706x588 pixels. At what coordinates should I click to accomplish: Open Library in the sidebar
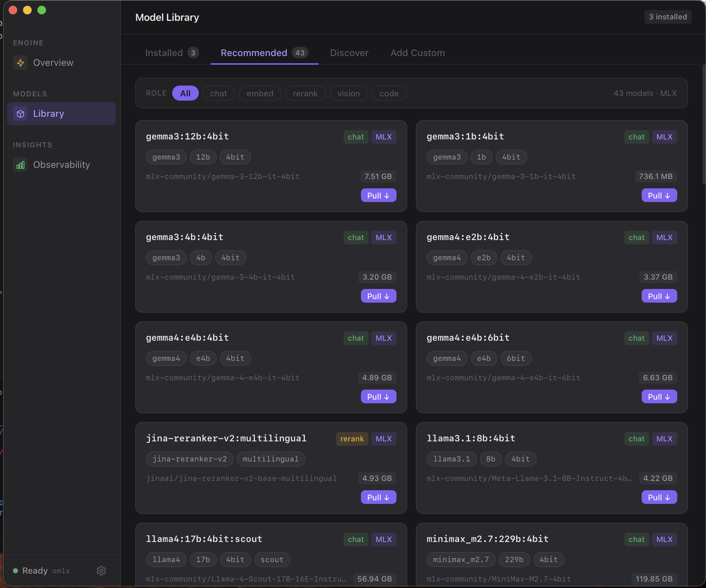[61, 114]
